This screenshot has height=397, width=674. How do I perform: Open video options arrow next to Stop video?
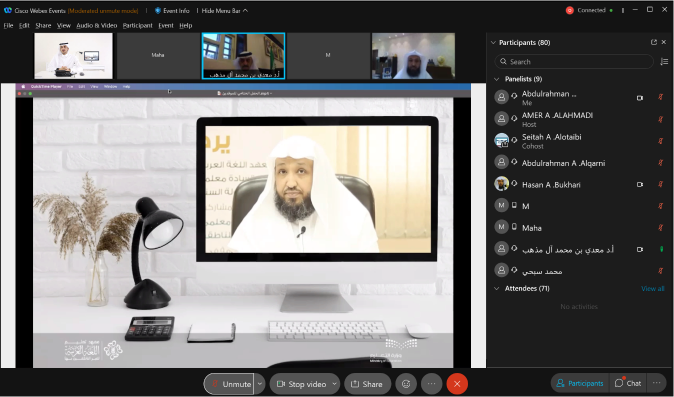tap(334, 384)
